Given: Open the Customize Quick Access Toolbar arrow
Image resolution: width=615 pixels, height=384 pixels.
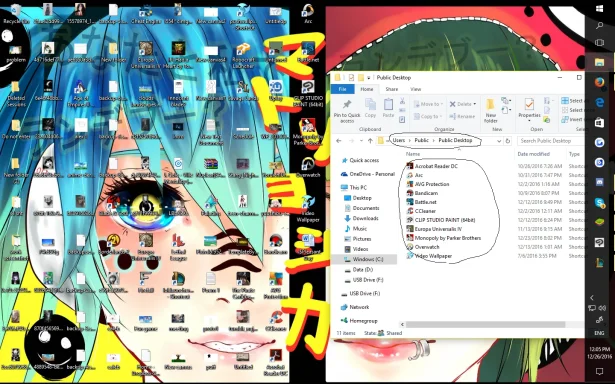Looking at the screenshot, I should [x=369, y=78].
